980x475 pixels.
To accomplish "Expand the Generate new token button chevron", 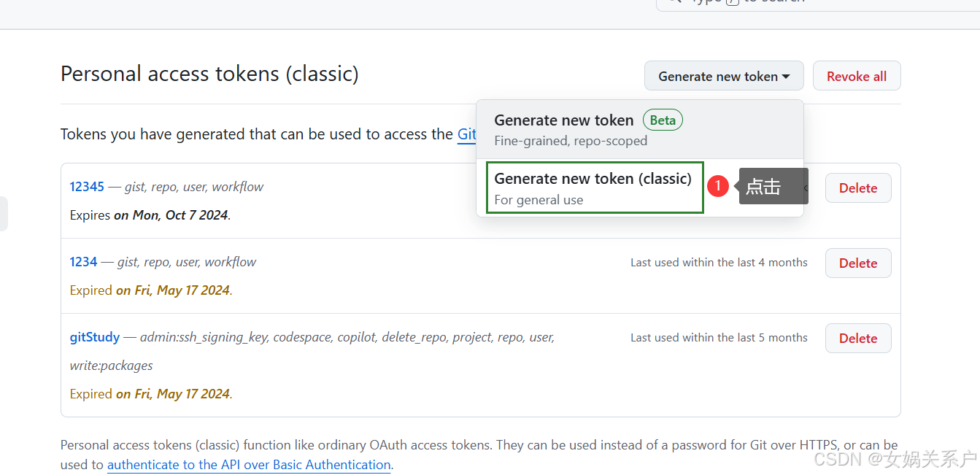I will (786, 76).
